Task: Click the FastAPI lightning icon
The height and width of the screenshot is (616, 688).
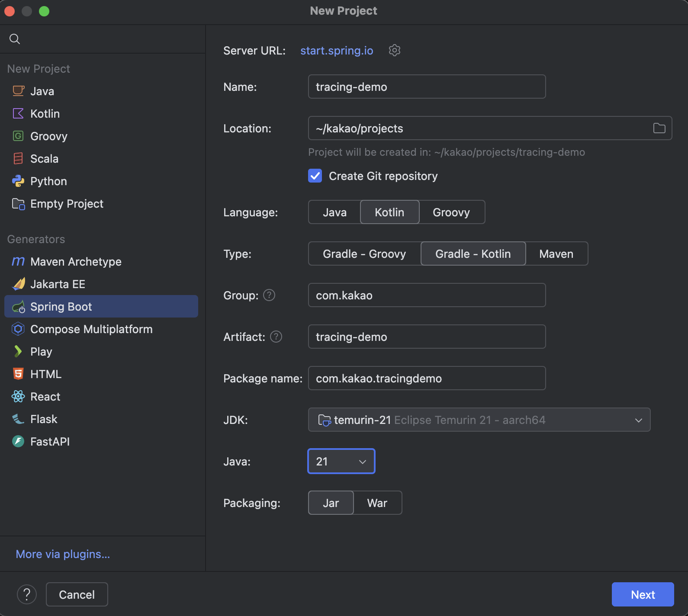Action: coord(18,441)
